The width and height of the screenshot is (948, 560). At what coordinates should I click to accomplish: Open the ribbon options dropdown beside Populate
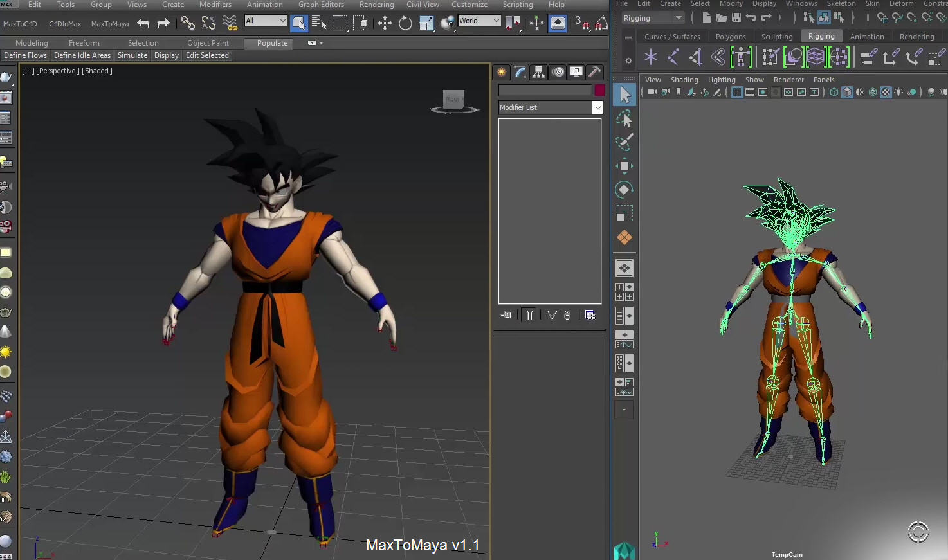point(314,43)
